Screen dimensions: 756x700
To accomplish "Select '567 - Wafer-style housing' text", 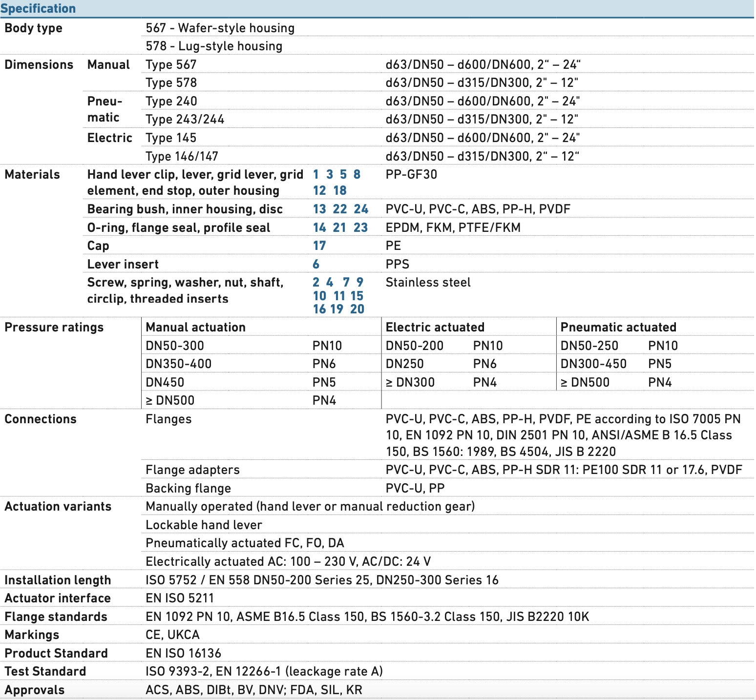I will click(220, 28).
